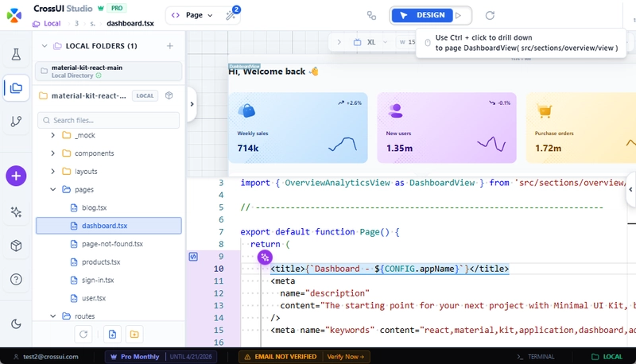Image resolution: width=636 pixels, height=364 pixels.
Task: Click the refresh files icon at panel bottom
Action: point(83,335)
